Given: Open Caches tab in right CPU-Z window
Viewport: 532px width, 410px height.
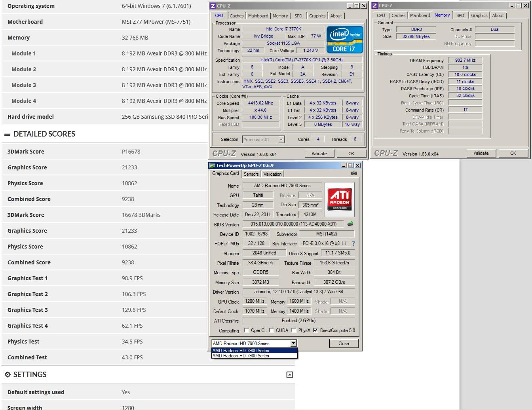Looking at the screenshot, I should point(399,15).
